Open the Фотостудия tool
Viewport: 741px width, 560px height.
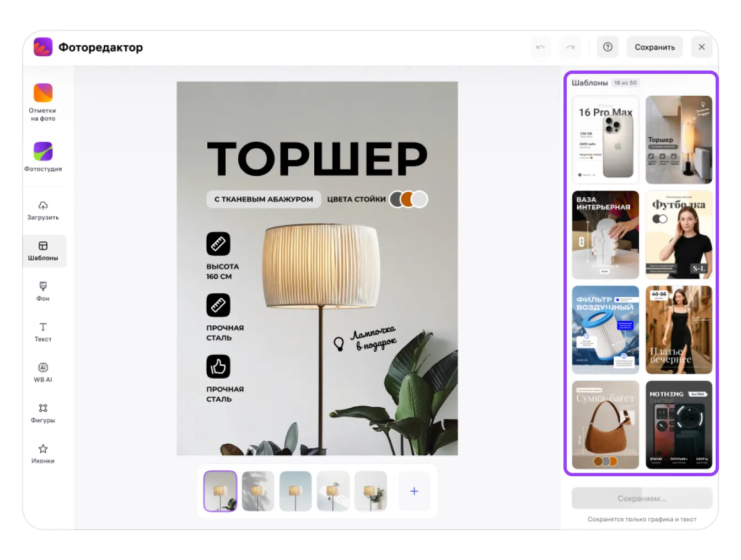43,157
